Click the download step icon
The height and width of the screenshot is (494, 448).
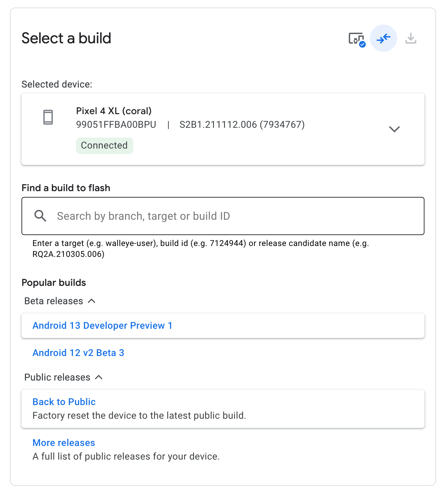pos(411,38)
